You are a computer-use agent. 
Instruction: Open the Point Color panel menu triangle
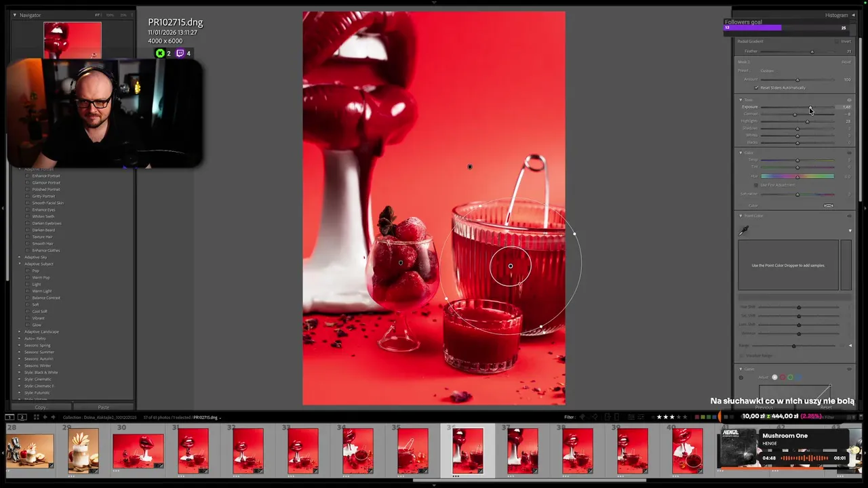pyautogui.click(x=850, y=230)
